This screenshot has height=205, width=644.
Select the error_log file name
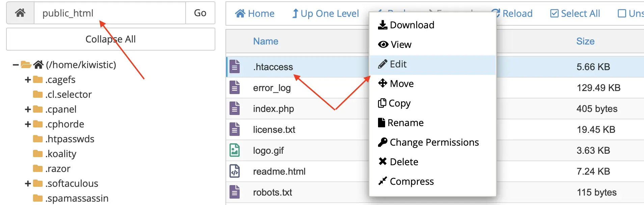272,88
